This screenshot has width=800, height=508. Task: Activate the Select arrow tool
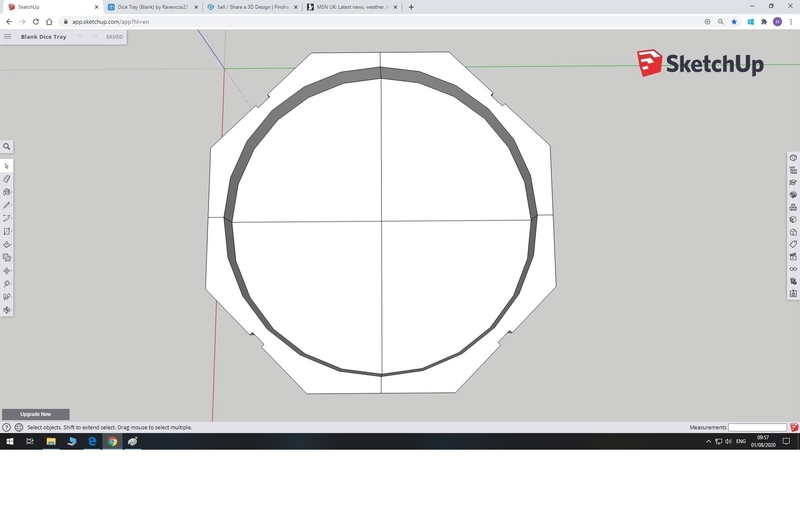pyautogui.click(x=7, y=166)
